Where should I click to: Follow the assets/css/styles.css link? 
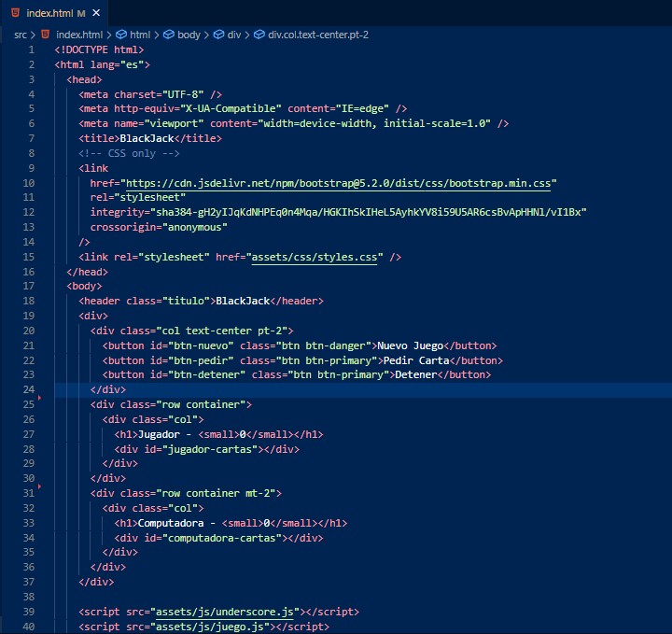(x=315, y=257)
